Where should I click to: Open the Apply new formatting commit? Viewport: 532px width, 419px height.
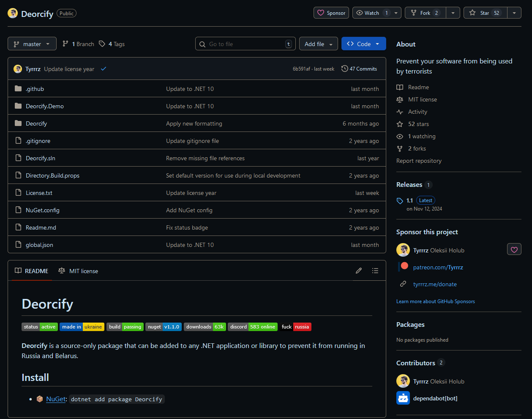tap(194, 123)
